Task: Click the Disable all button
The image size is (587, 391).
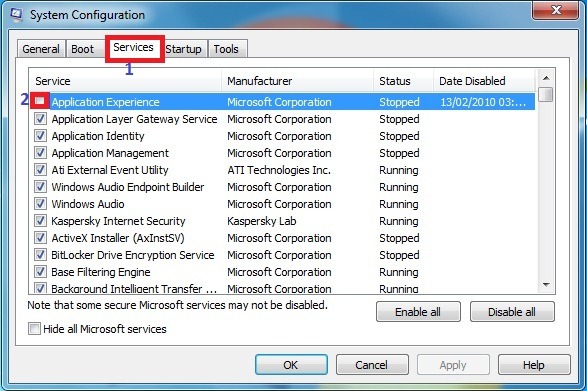Action: coord(512,312)
